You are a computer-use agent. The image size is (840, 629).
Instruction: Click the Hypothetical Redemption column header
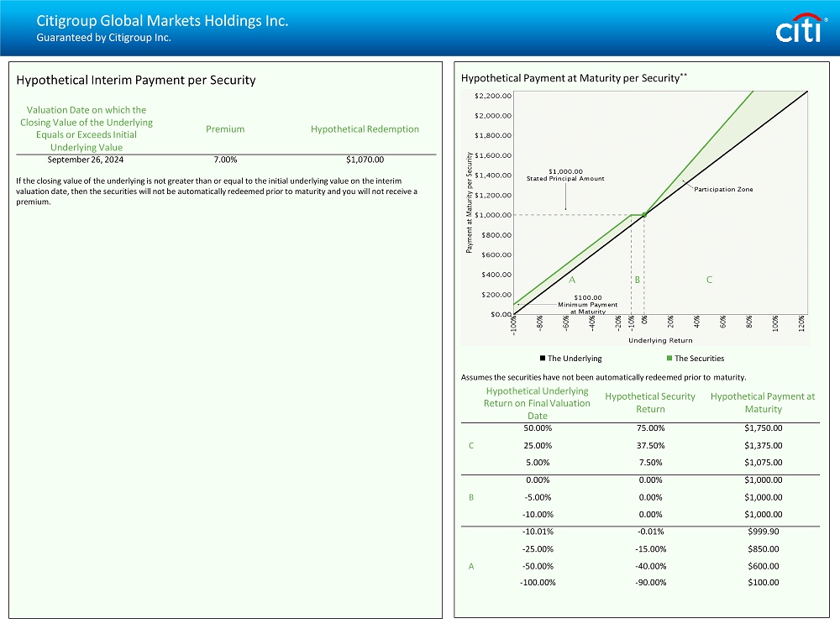(x=365, y=129)
